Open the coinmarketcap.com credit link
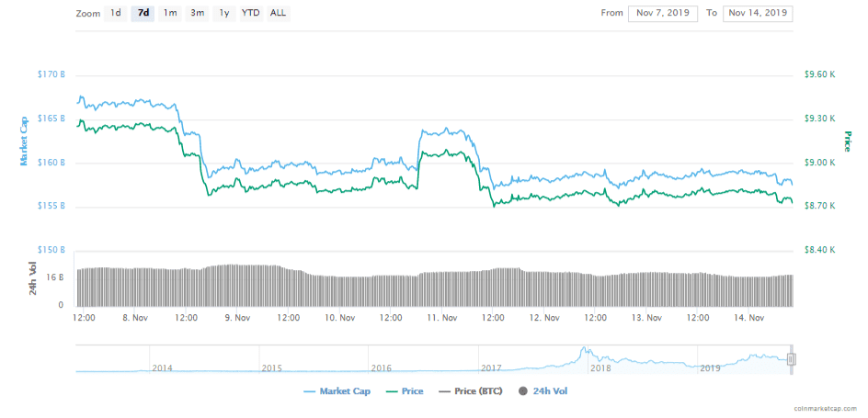The width and height of the screenshot is (868, 418). 827,409
